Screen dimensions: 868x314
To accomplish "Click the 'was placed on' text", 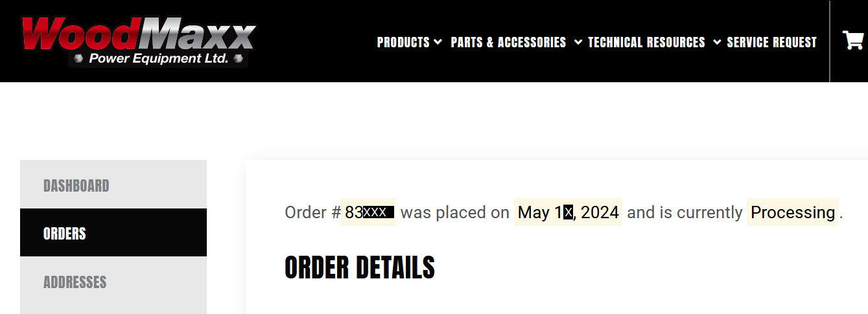I will pos(455,212).
